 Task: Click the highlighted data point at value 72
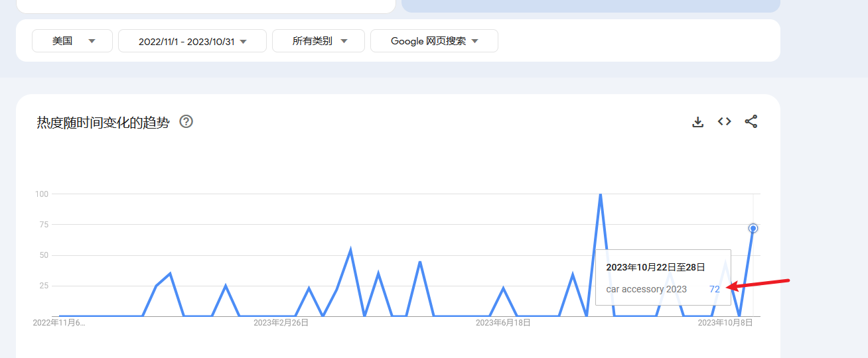tap(753, 228)
